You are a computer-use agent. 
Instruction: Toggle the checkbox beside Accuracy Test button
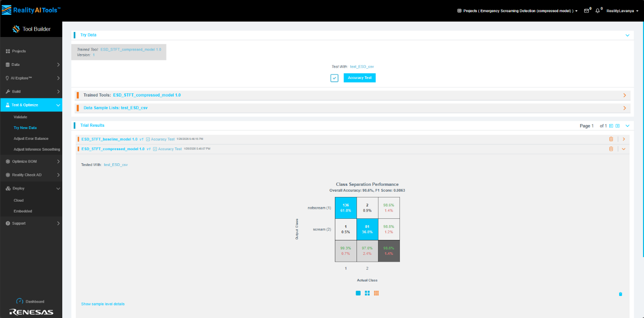click(334, 78)
